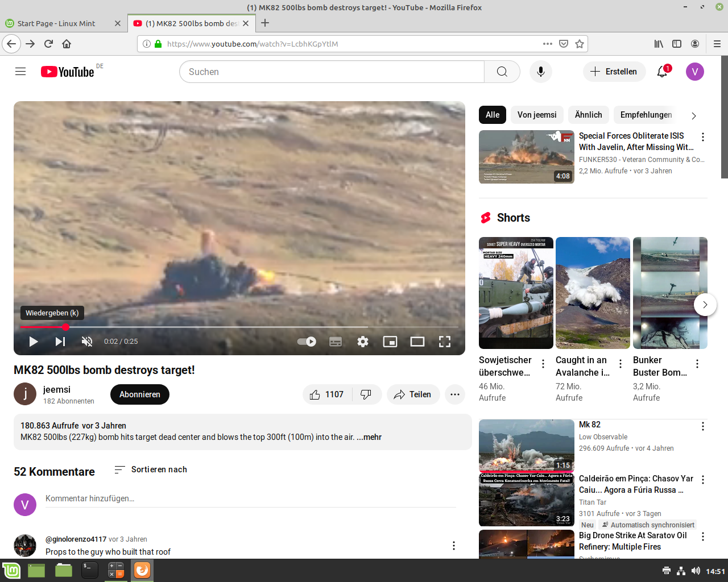This screenshot has height=582, width=728.
Task: Skip to the next video
Action: 60,342
